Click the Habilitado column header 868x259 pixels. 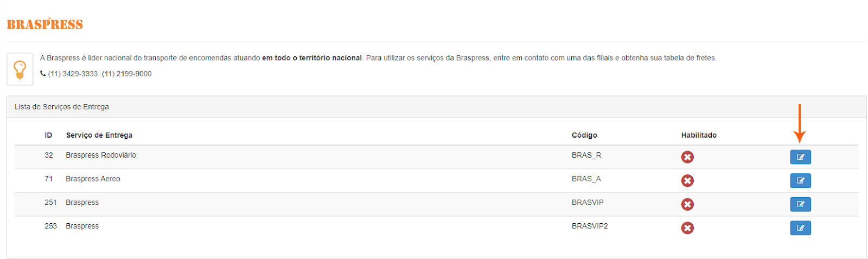699,135
